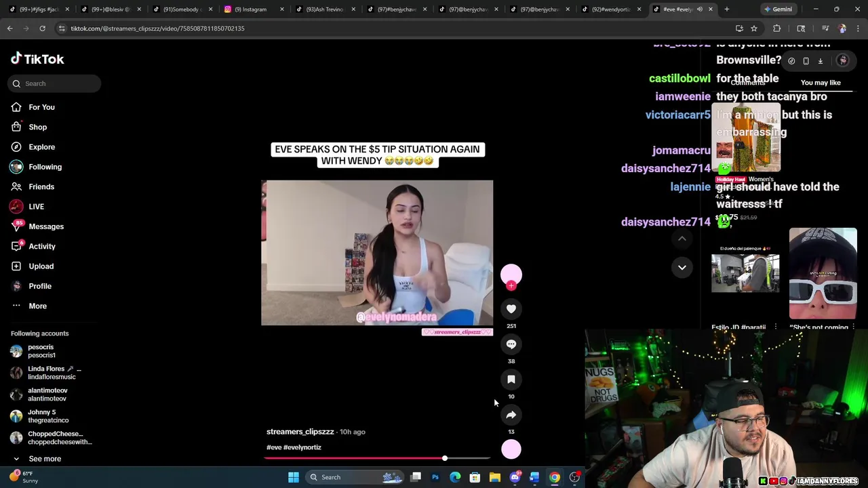
Task: Open Microsoft Edge from the taskbar
Action: (455, 477)
